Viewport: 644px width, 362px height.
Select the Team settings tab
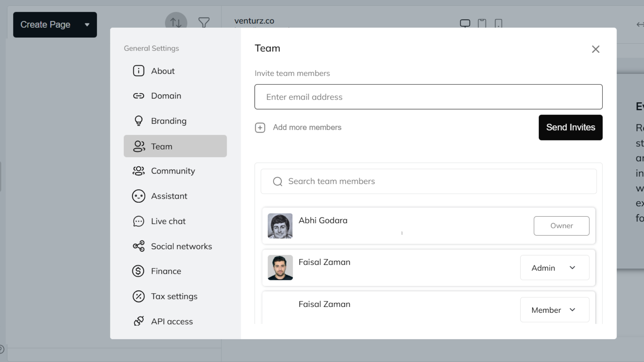pos(162,146)
